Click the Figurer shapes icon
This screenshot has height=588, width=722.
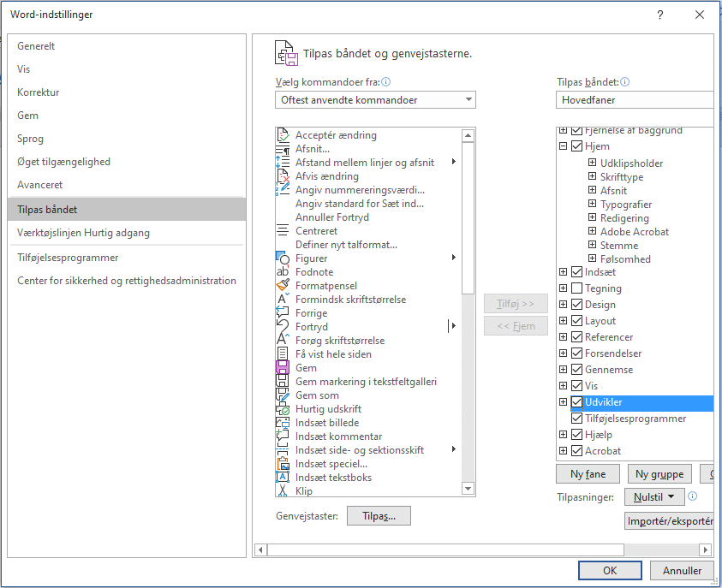pyautogui.click(x=283, y=258)
